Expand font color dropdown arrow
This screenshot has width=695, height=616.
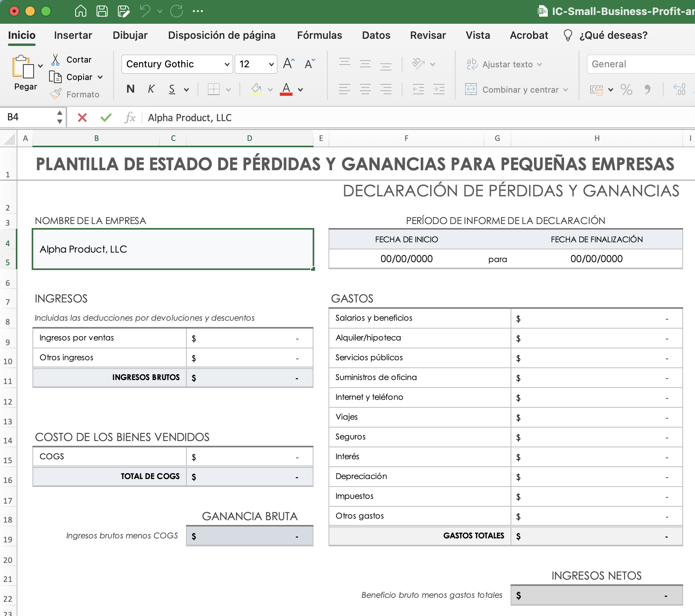point(300,90)
